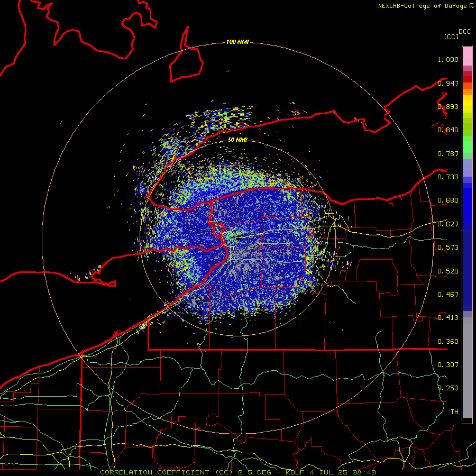
Task: Click the 0.787 legend value
Action: coord(448,153)
